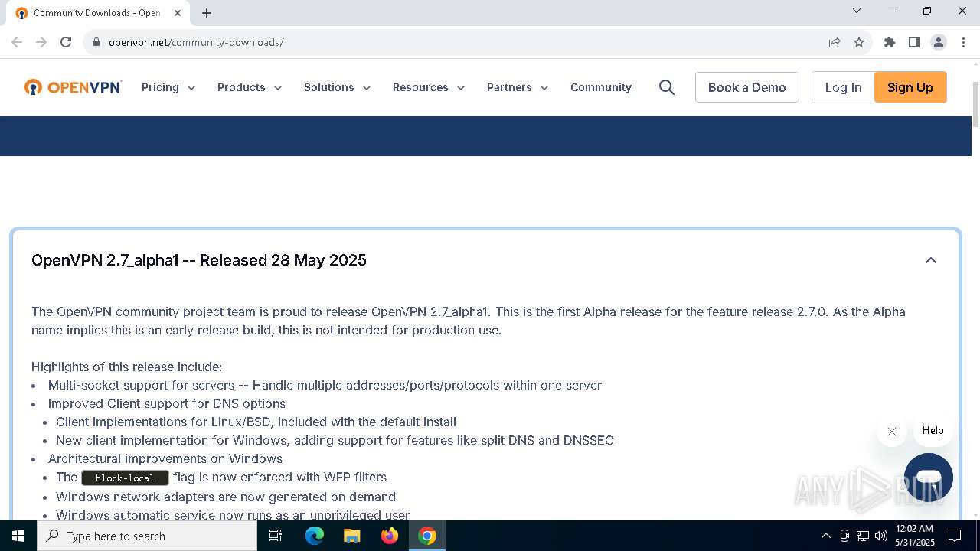Click the address bar URL field

click(x=459, y=42)
